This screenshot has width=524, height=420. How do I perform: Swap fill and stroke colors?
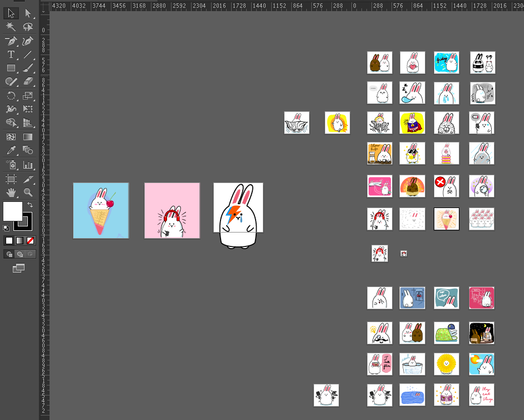[x=30, y=205]
